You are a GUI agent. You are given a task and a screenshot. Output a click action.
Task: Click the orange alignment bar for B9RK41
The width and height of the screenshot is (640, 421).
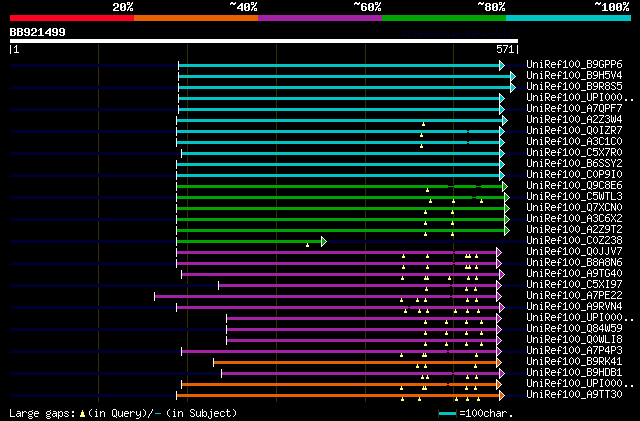(355, 363)
